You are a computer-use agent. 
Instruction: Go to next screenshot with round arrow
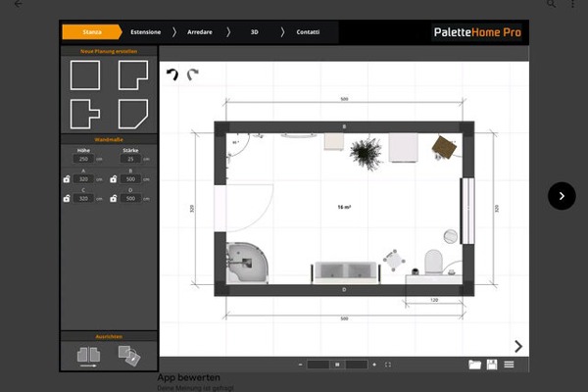coord(562,196)
